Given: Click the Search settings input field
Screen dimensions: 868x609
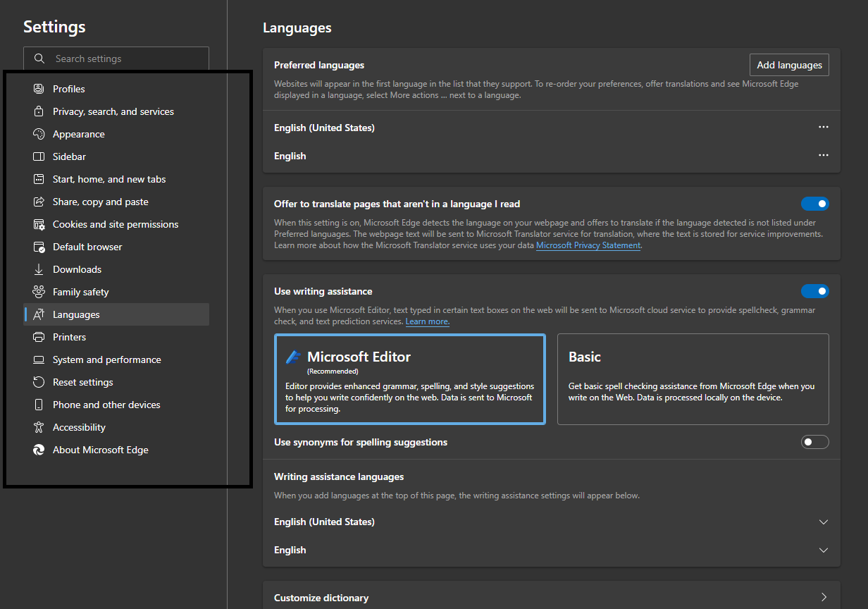Looking at the screenshot, I should tap(116, 59).
